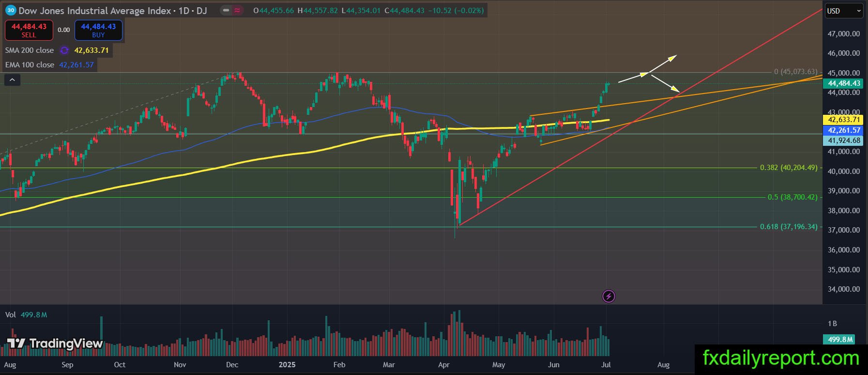Click the Jun label on time axis
This screenshot has height=375, width=868.
click(x=554, y=365)
